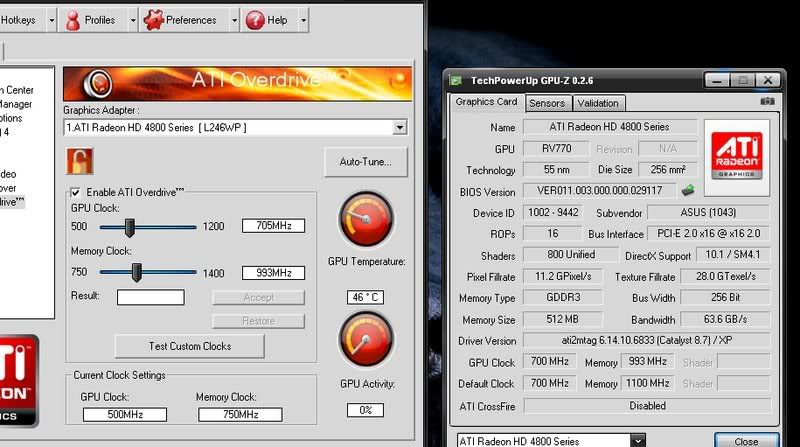Click the 800 Unified shaders field
The image size is (800, 447).
(x=571, y=255)
